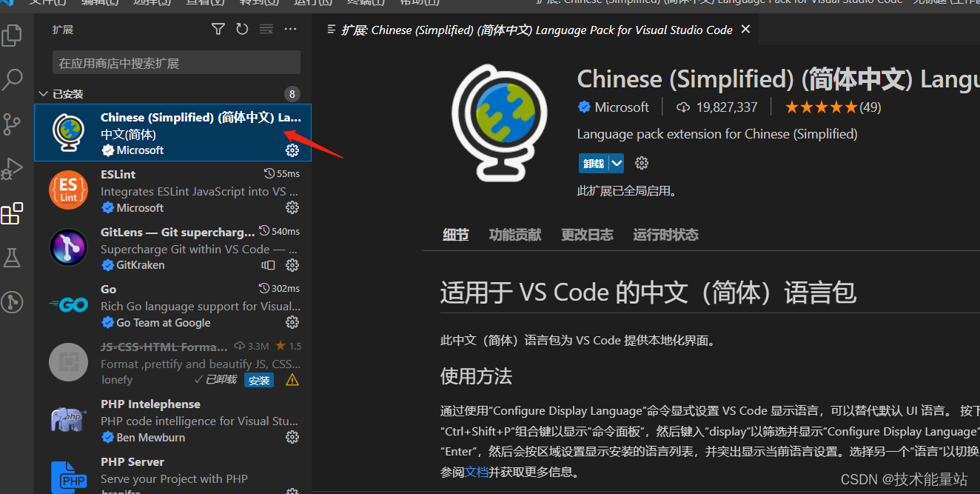Click 'Ben Mewburn' publisher text
980x494 pixels.
[x=151, y=437]
